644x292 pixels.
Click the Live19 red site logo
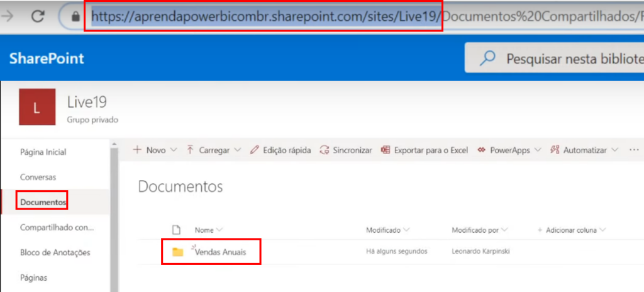[x=36, y=108]
